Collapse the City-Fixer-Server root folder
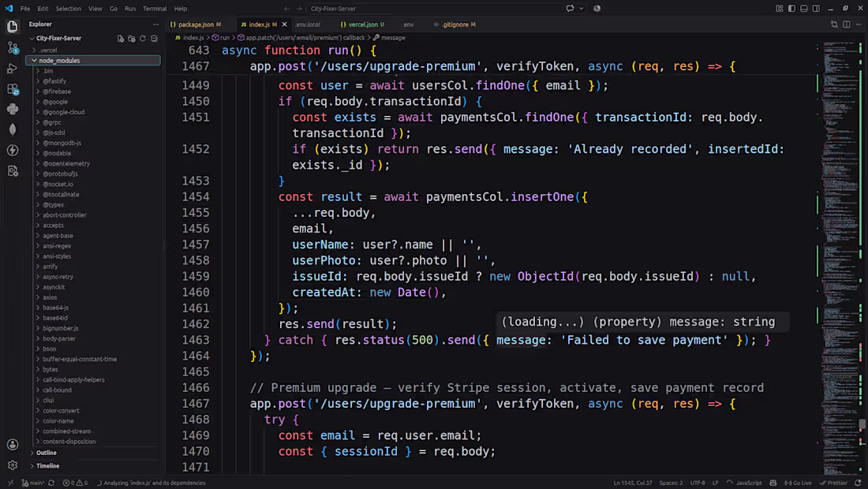This screenshot has width=868, height=489. pyautogui.click(x=58, y=38)
